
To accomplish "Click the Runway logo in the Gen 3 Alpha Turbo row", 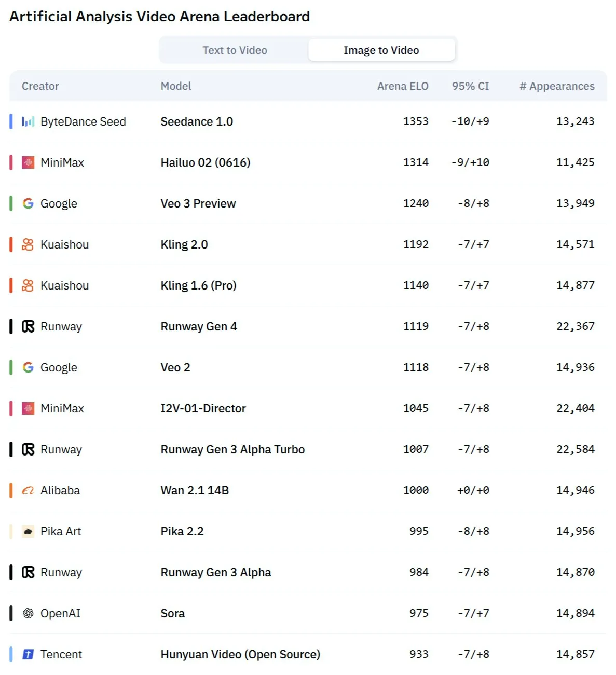I will click(28, 449).
